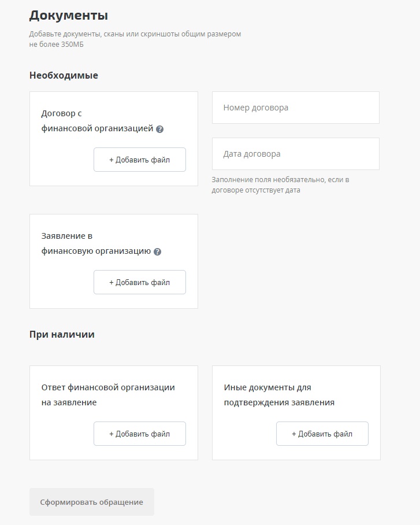Click the Договор с финансовой организацией label
Viewport: 420px width, 525px height.
pyautogui.click(x=97, y=121)
